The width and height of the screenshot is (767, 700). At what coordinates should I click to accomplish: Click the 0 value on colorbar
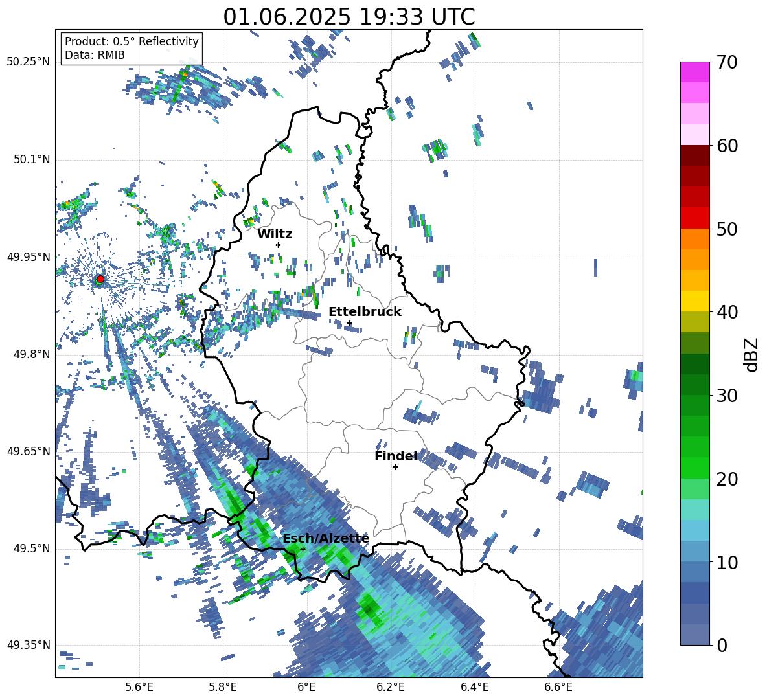(721, 646)
